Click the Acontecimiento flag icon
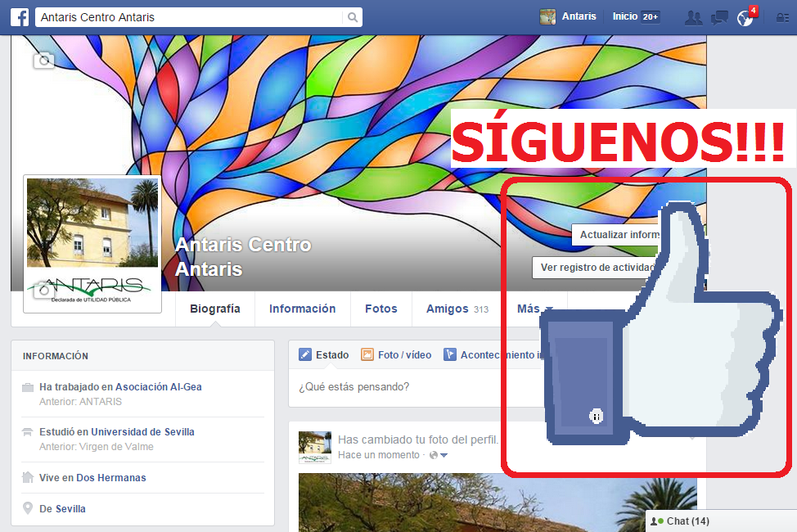Image resolution: width=797 pixels, height=532 pixels. [449, 354]
